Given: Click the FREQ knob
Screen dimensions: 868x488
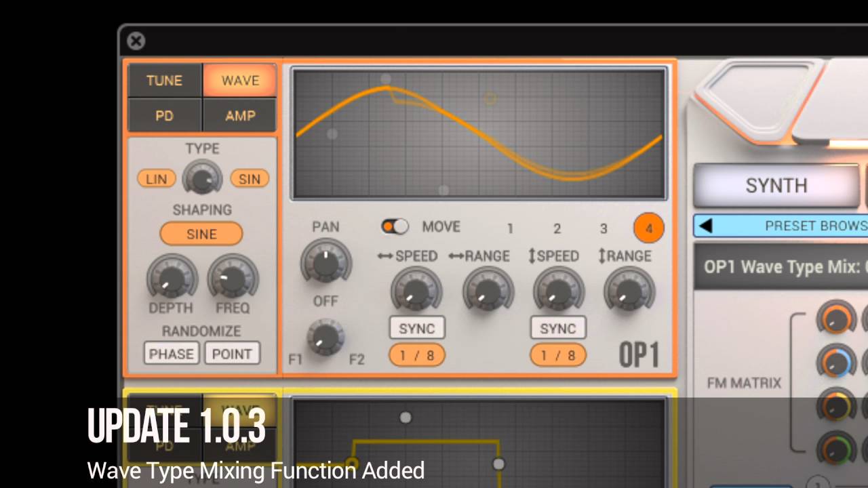Looking at the screenshot, I should [x=233, y=278].
